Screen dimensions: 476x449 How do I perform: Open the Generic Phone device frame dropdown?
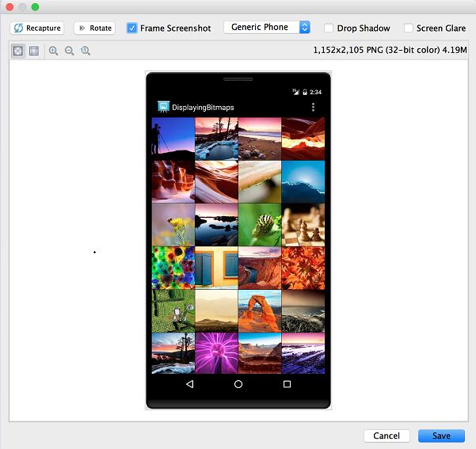pyautogui.click(x=267, y=28)
